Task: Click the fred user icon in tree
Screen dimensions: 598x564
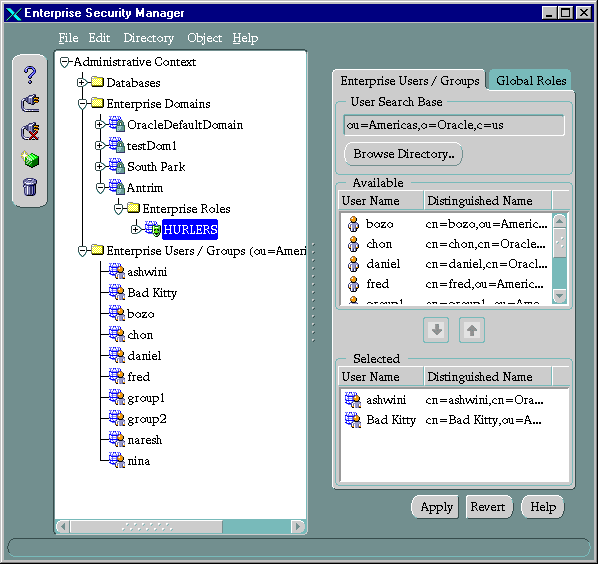Action: 117,376
